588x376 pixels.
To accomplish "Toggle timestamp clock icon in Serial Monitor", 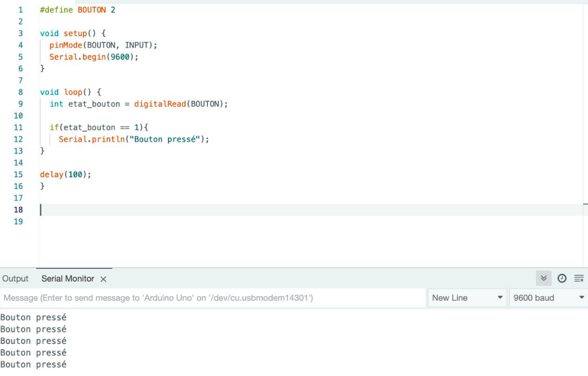I will (562, 278).
